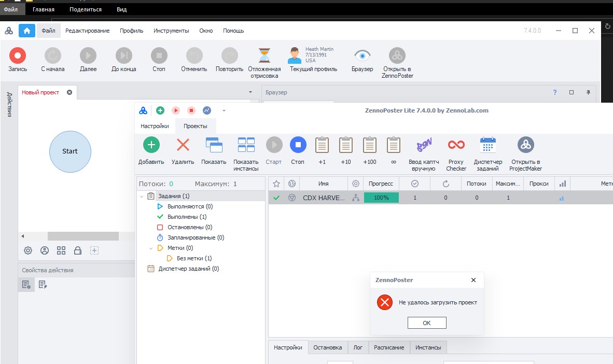Click the dashed plus icon below project canvas
This screenshot has height=364, width=613.
pos(94,250)
